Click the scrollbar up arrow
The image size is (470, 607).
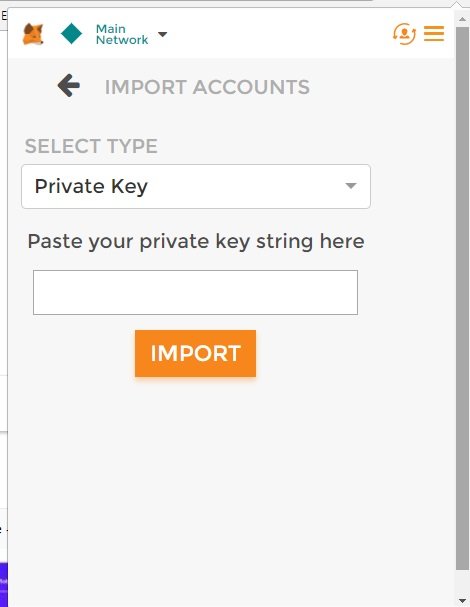462,19
